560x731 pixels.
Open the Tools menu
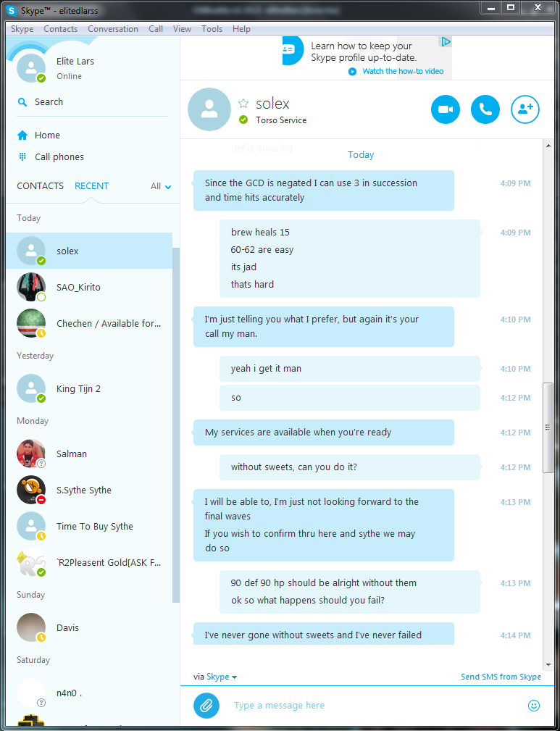pos(212,29)
